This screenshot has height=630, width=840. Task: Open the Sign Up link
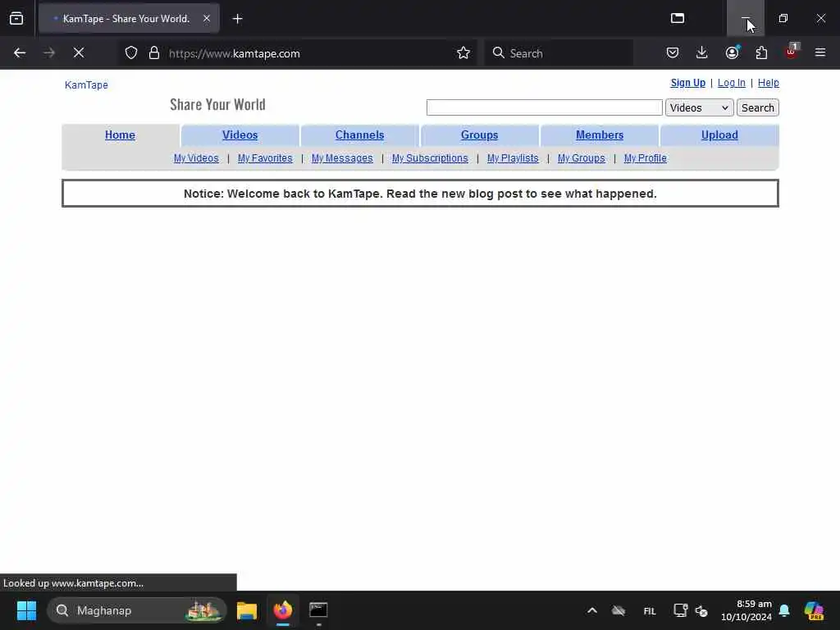coord(688,83)
